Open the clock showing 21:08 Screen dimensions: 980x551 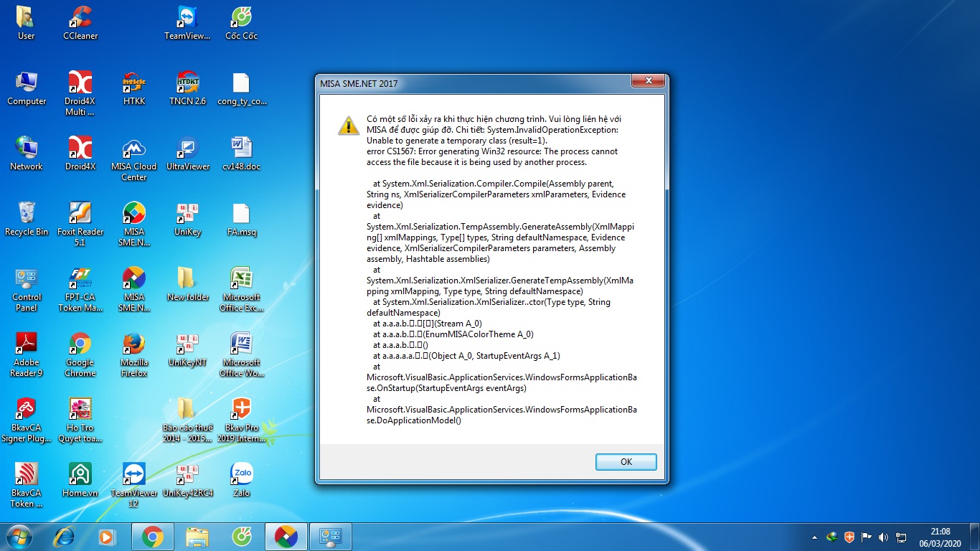click(x=941, y=537)
